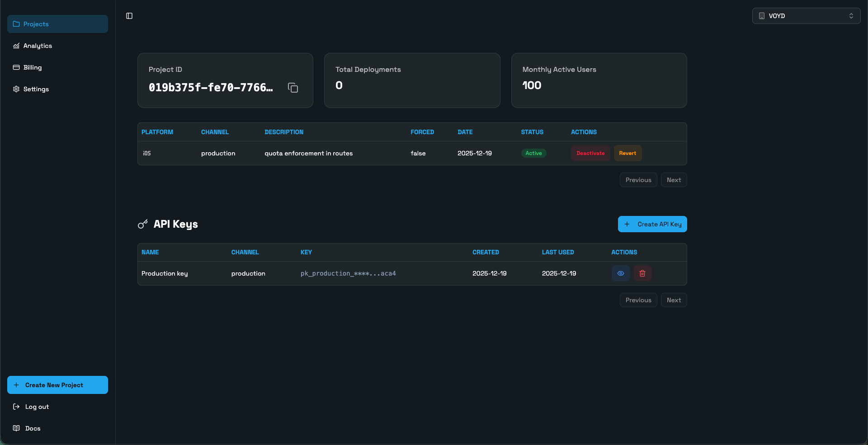
Task: Collapse the sidebar using the panel icon
Action: click(x=129, y=16)
